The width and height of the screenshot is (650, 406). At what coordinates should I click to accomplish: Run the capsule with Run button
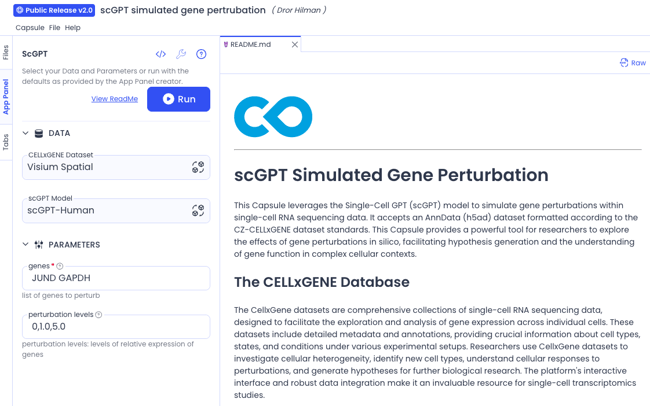179,99
